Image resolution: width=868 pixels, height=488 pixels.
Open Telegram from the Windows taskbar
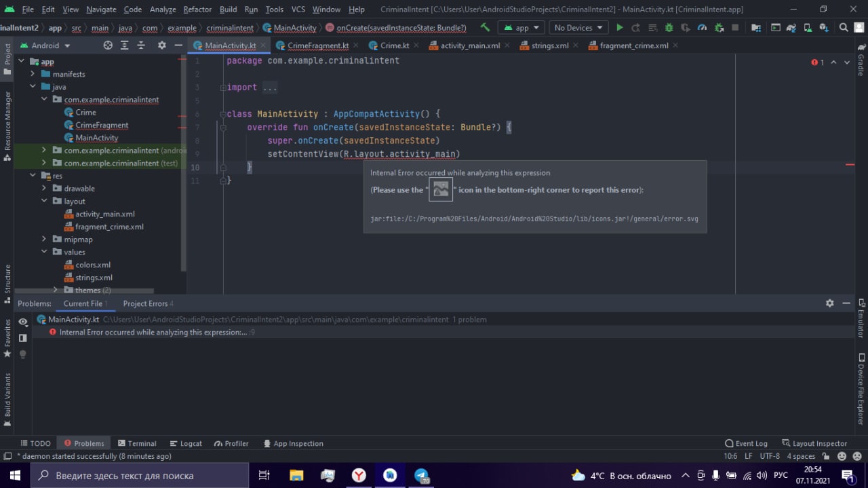click(x=422, y=475)
